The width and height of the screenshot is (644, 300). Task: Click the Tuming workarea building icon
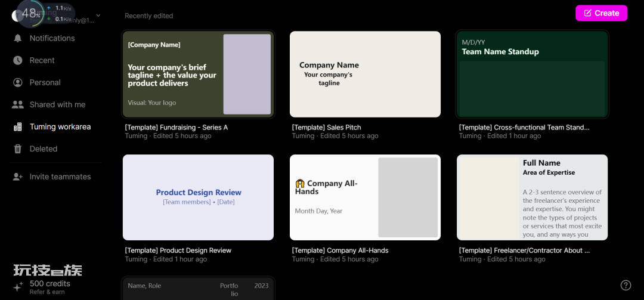[x=18, y=127]
